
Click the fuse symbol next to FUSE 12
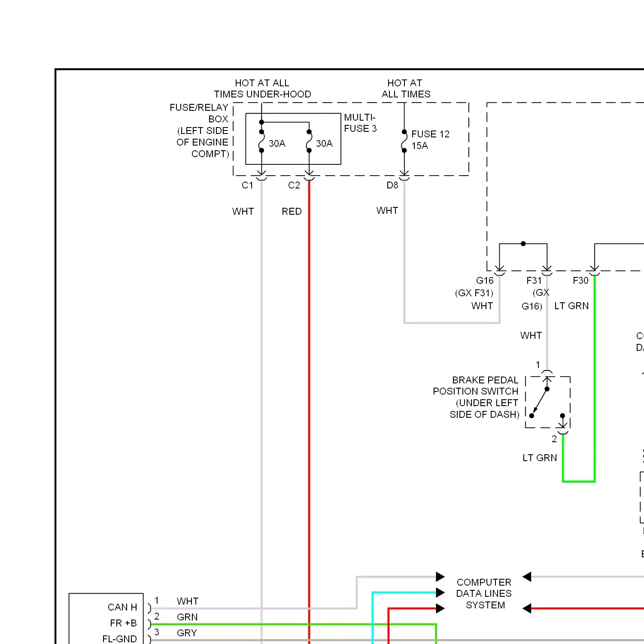(x=404, y=141)
